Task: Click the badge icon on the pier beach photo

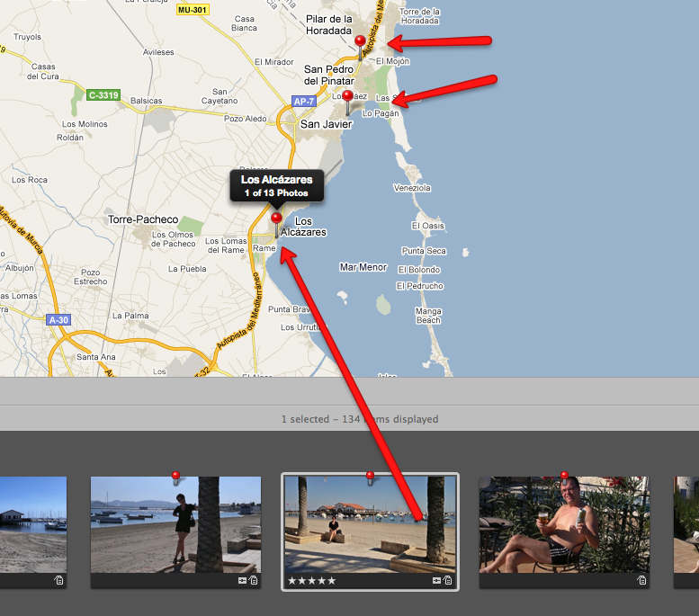Action: point(59,581)
